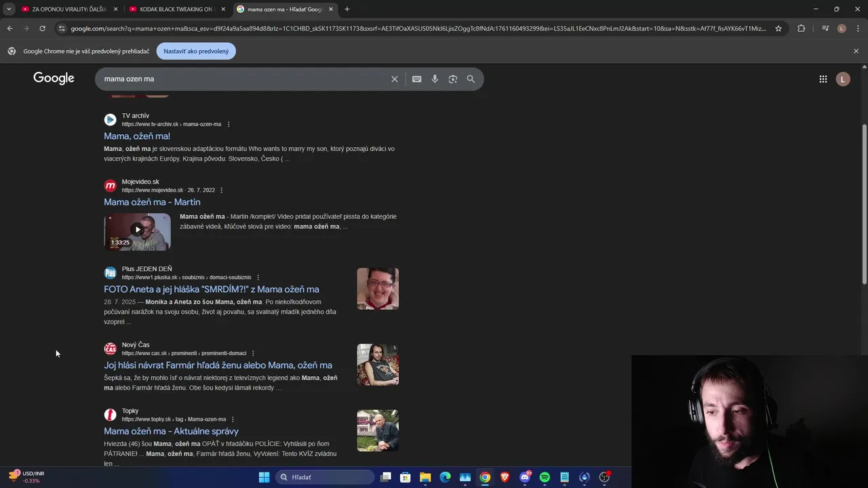868x488 pixels.
Task: Go back to the previous page
Action: point(9,28)
